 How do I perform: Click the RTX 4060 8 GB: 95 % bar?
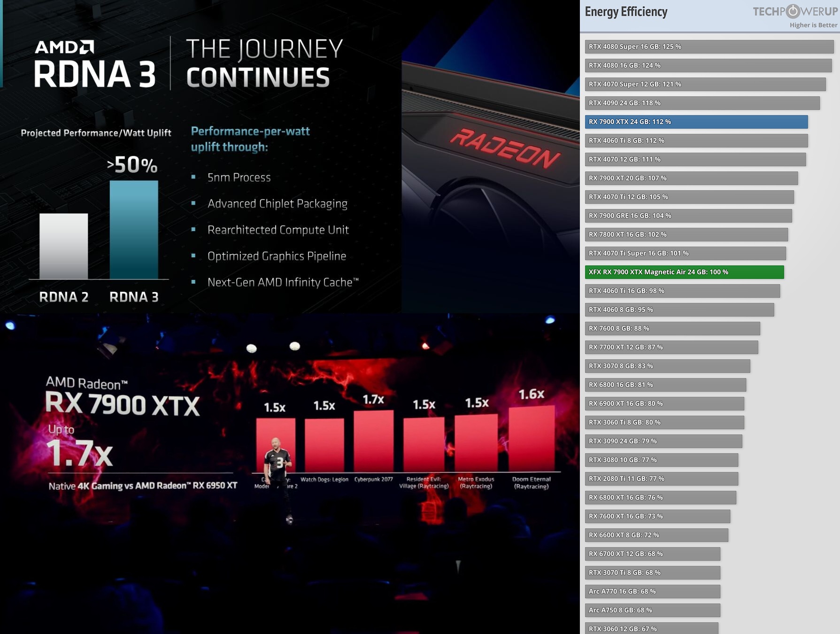tap(679, 309)
